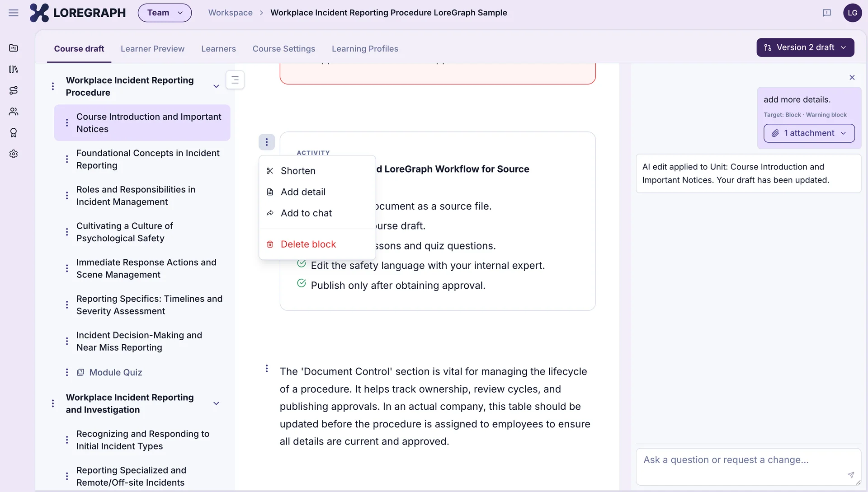Select Roles and Responsibilities in Incident Management

136,196
